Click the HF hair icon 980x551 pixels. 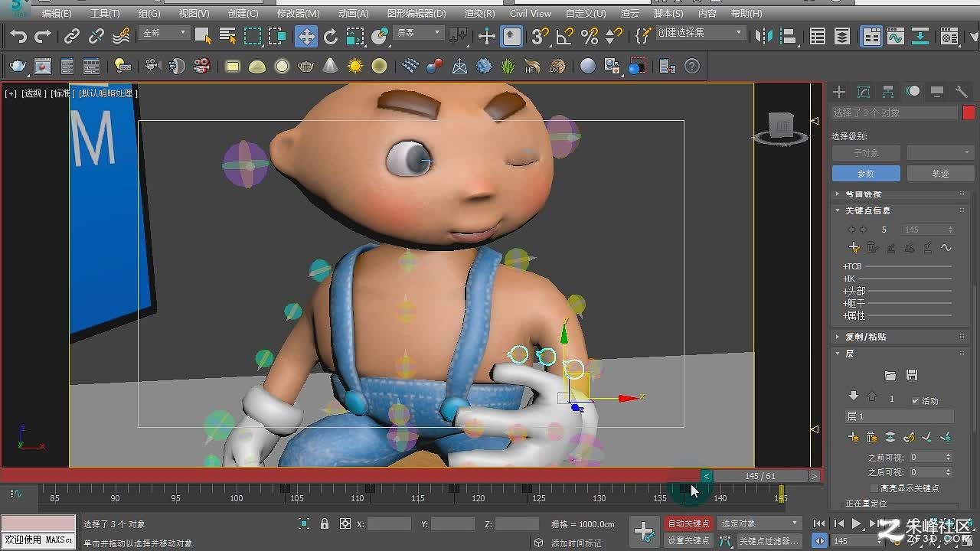tap(533, 67)
